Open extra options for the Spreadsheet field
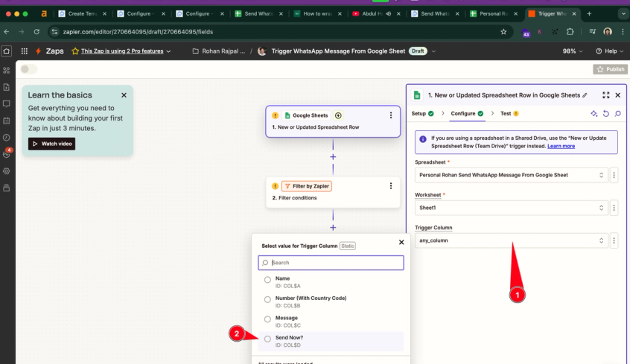630x364 pixels. pos(614,175)
